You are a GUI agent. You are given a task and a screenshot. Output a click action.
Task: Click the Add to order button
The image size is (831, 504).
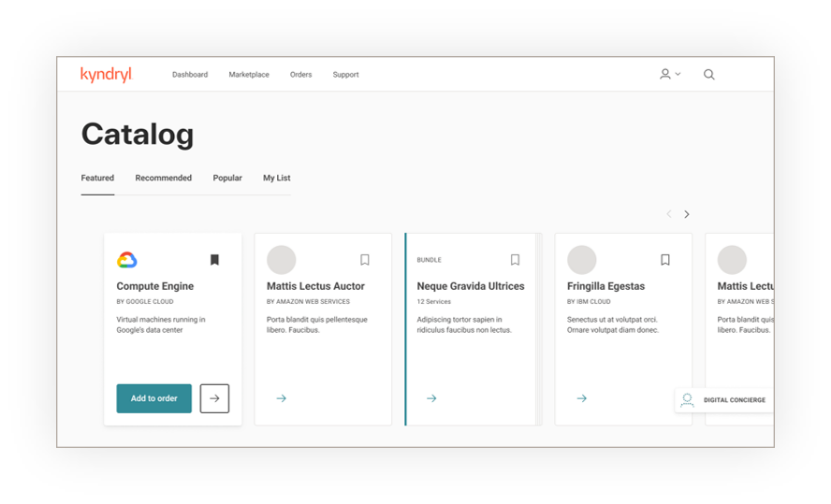pyautogui.click(x=153, y=398)
